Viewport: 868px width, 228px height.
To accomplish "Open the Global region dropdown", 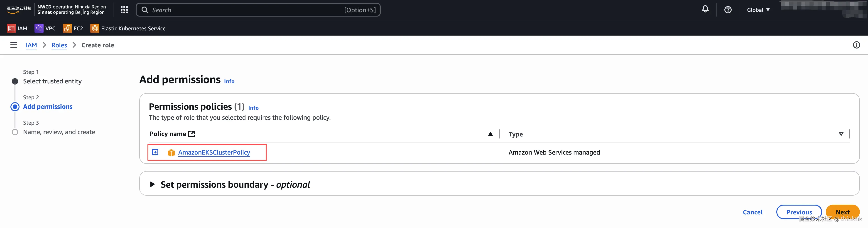I will click(758, 10).
